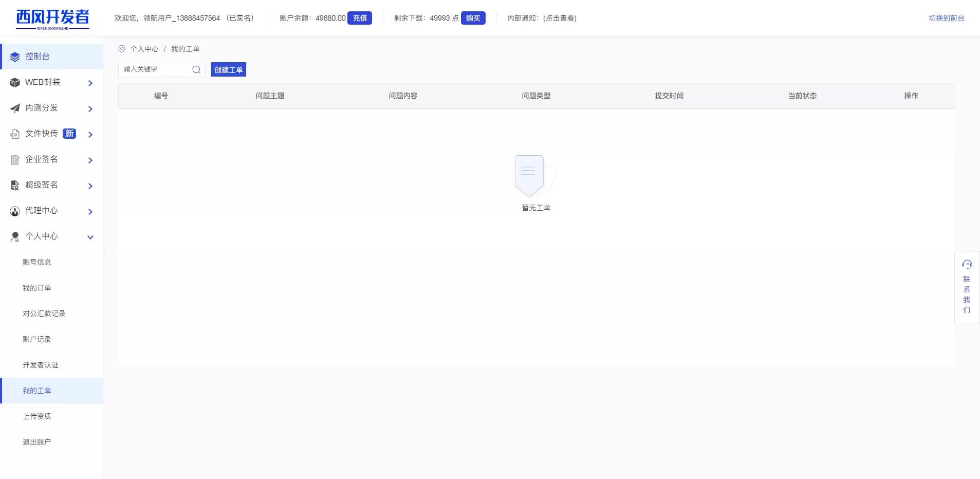Screen dimensions: 980x479
Task: Click the 创建工单 button
Action: [x=228, y=69]
